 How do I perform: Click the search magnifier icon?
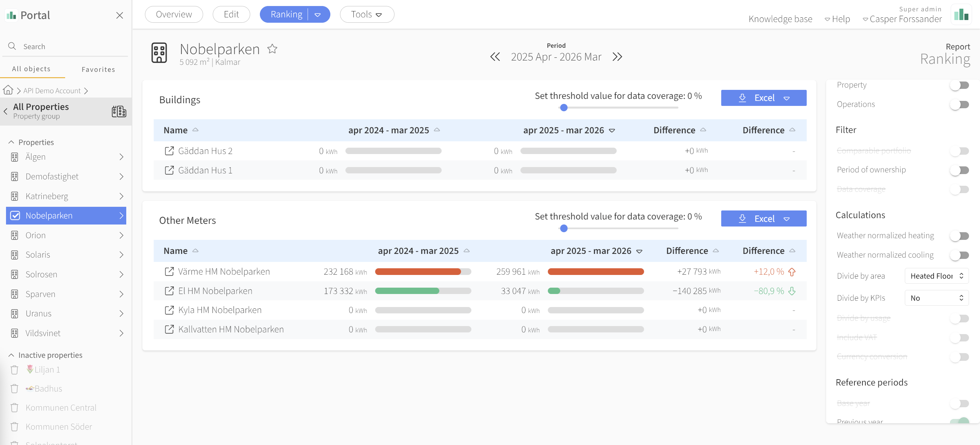click(12, 46)
